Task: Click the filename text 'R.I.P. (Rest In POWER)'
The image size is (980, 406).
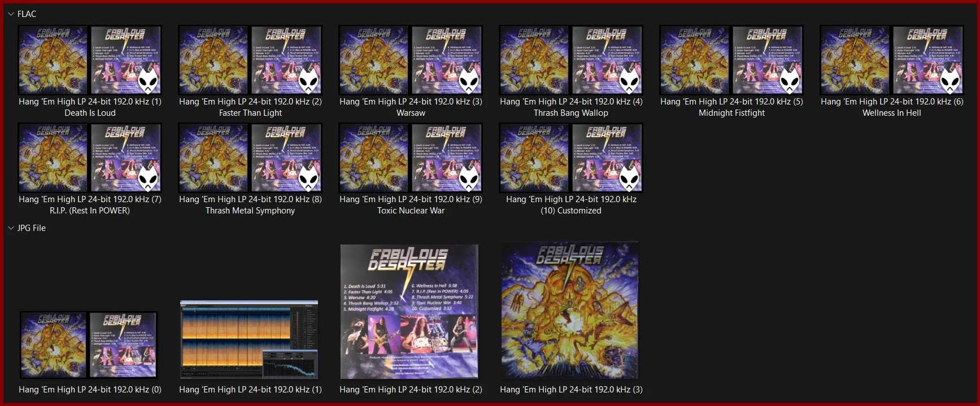Action: (x=90, y=211)
